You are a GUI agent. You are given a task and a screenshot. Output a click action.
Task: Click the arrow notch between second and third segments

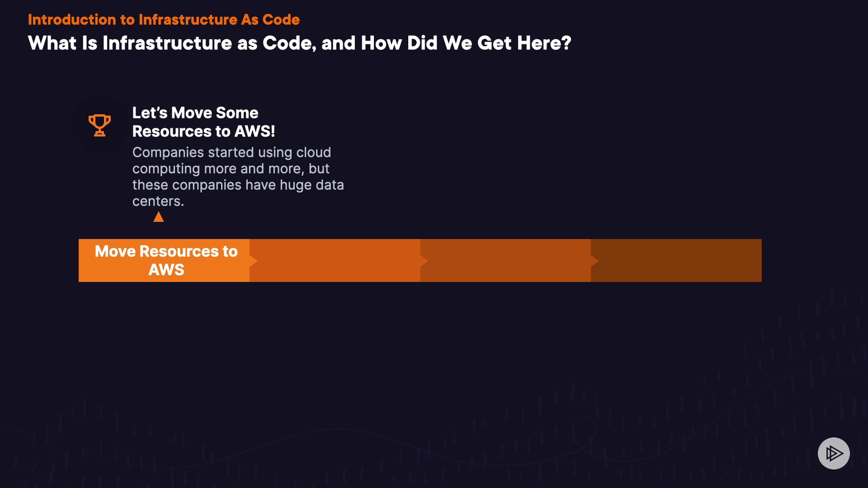(x=424, y=261)
